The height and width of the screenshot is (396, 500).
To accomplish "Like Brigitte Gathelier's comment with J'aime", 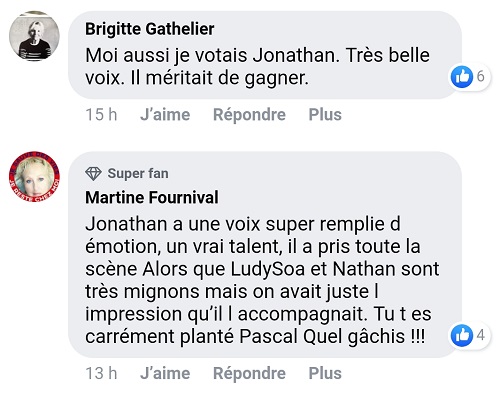I will [x=165, y=115].
